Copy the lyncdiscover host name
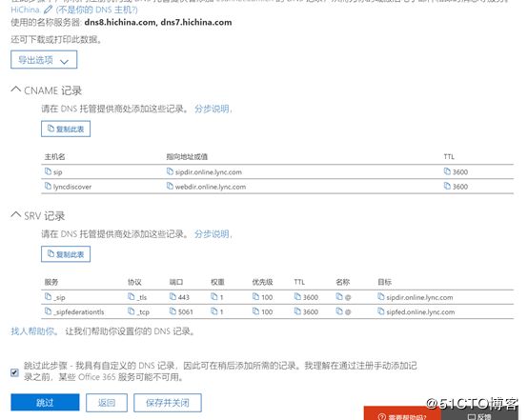Image resolution: width=528 pixels, height=420 pixels. coord(48,186)
